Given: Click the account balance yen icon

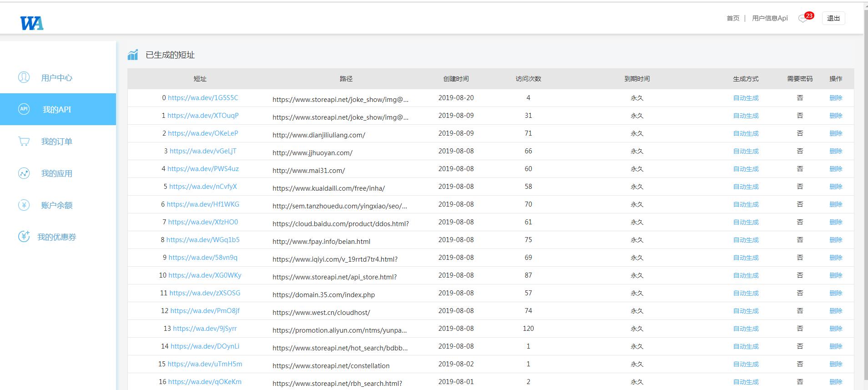Looking at the screenshot, I should click(x=24, y=205).
